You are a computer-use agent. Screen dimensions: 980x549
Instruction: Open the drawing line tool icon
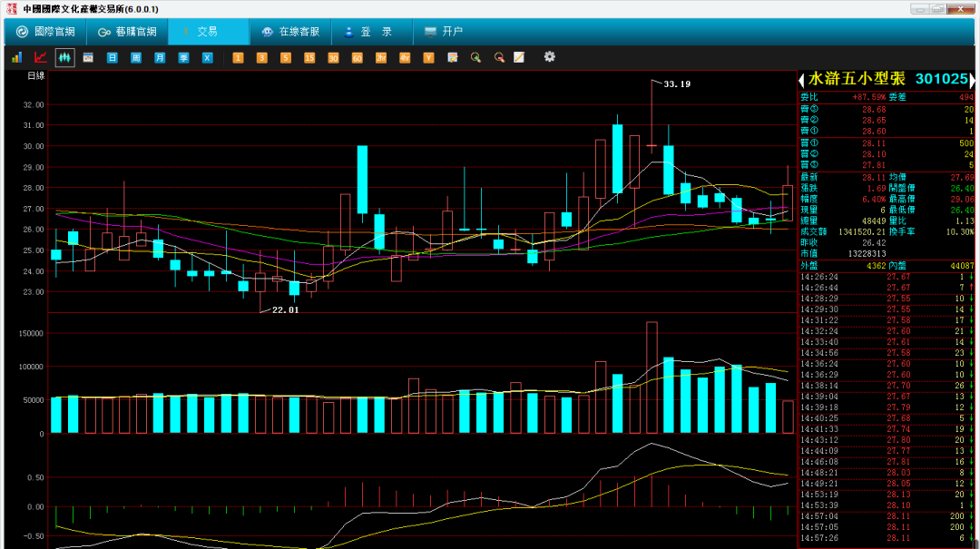519,57
